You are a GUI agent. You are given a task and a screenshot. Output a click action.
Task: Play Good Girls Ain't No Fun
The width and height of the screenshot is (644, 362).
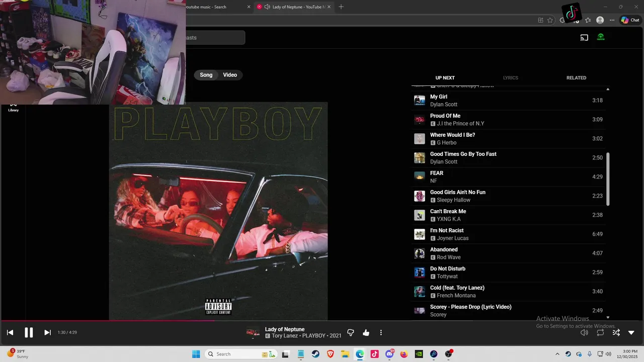[x=508, y=196]
